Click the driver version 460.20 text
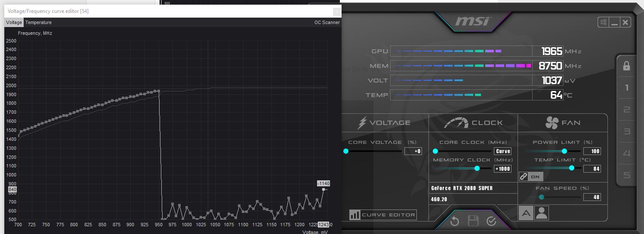 tap(439, 199)
